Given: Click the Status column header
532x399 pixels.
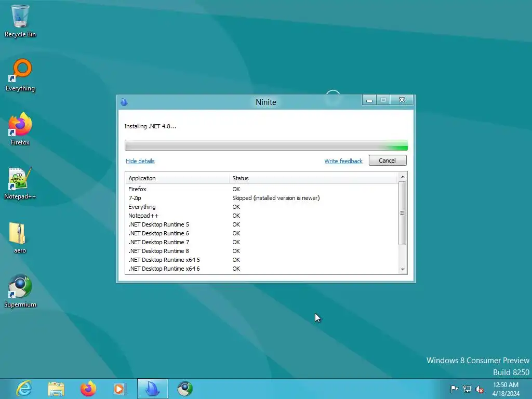Looking at the screenshot, I should [x=313, y=178].
